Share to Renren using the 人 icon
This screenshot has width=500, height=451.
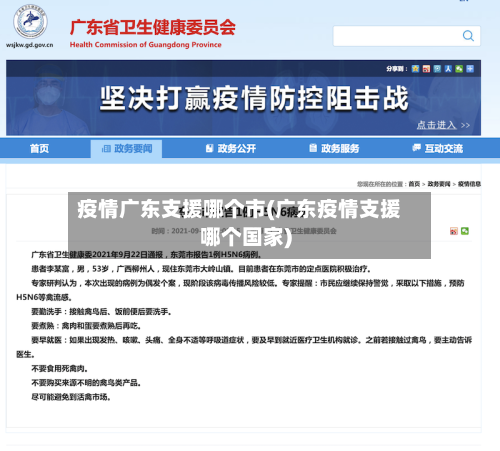tap(448, 69)
